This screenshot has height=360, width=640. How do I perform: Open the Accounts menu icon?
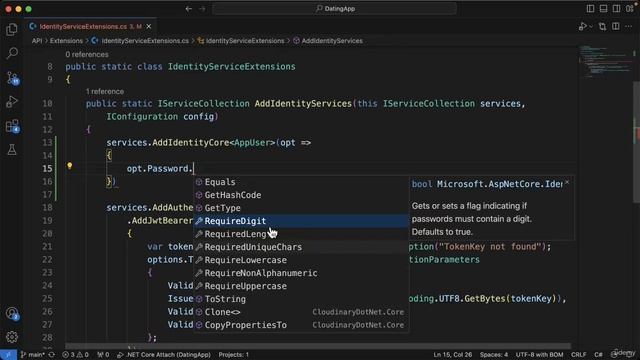[12, 313]
